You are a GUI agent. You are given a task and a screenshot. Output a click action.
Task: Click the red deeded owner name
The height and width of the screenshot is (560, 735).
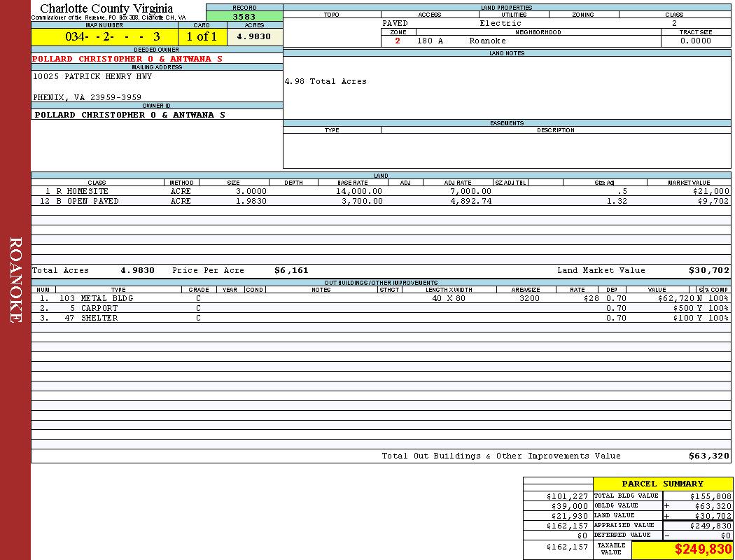point(127,59)
